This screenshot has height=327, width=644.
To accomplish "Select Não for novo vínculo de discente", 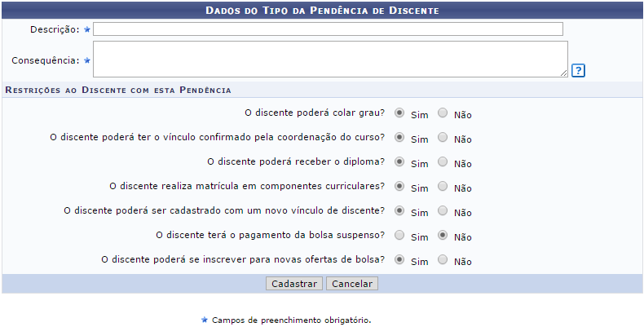I will click(443, 211).
